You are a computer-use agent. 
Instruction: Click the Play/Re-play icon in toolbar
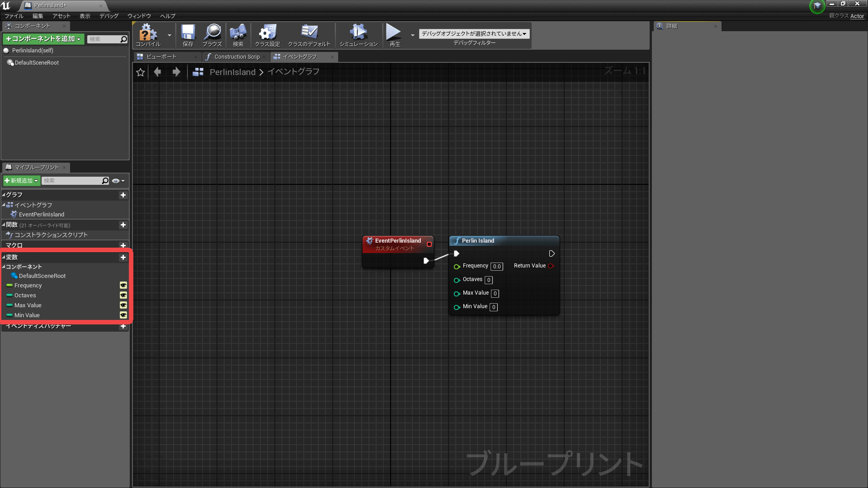(393, 33)
